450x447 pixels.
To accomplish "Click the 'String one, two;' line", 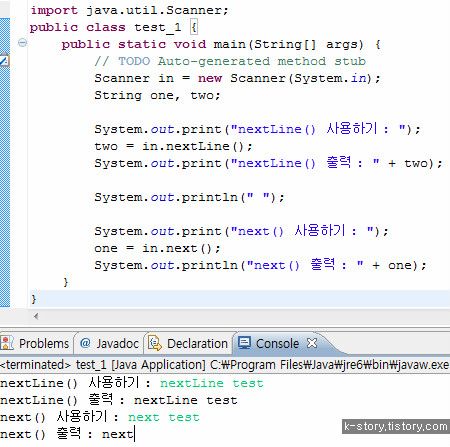I will point(157,96).
